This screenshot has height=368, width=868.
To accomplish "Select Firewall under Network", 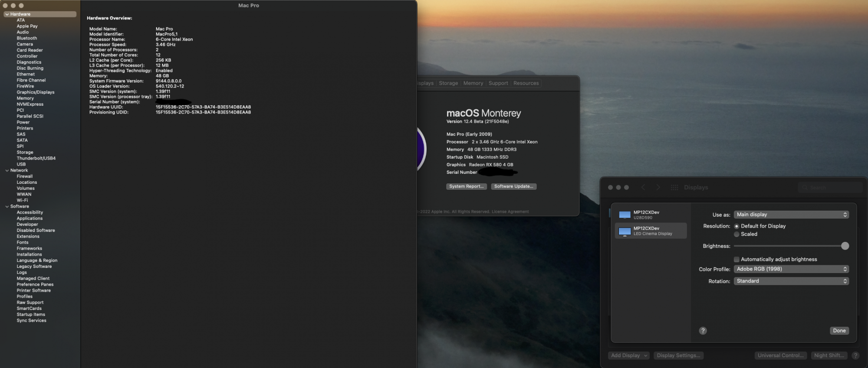I will coord(25,176).
